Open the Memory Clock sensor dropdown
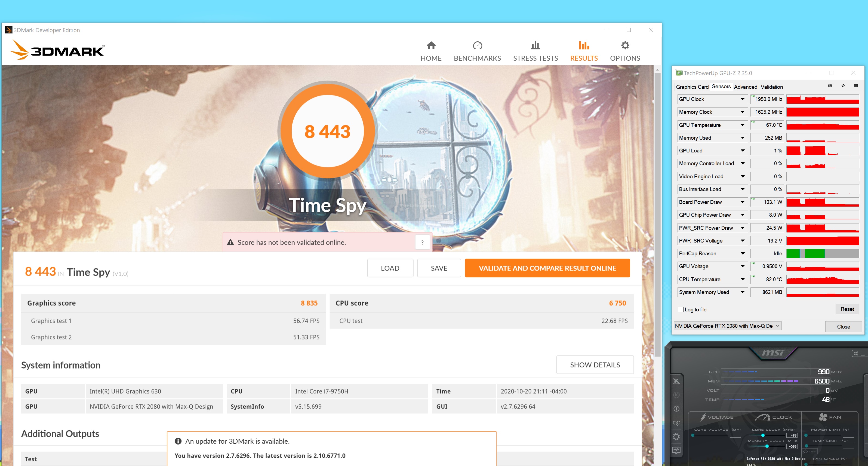 click(743, 112)
